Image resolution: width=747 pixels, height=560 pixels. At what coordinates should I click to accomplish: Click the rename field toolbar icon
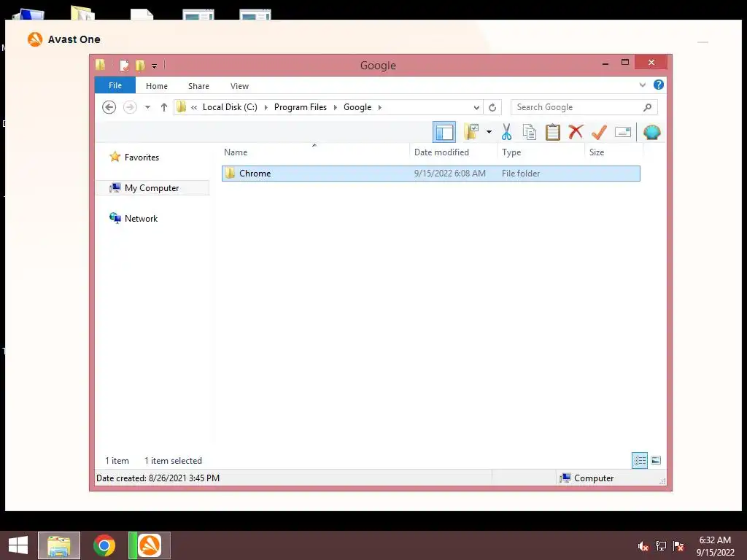[623, 132]
